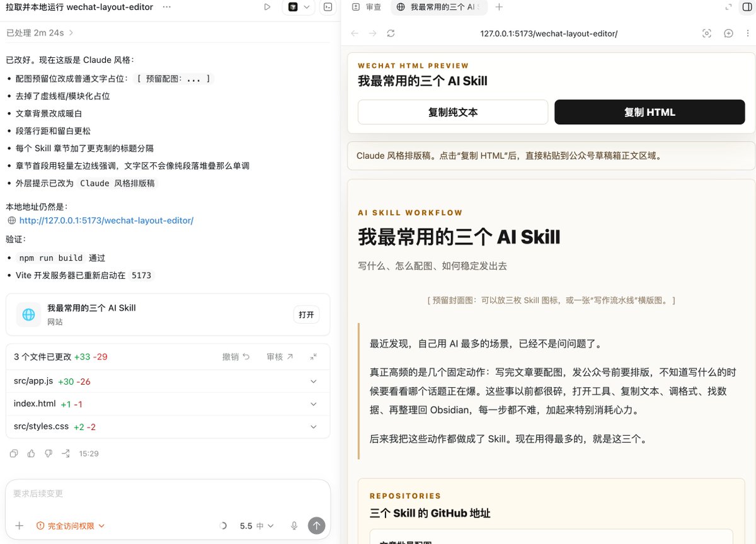Reload the preview page
The image size is (756, 544).
391,33
